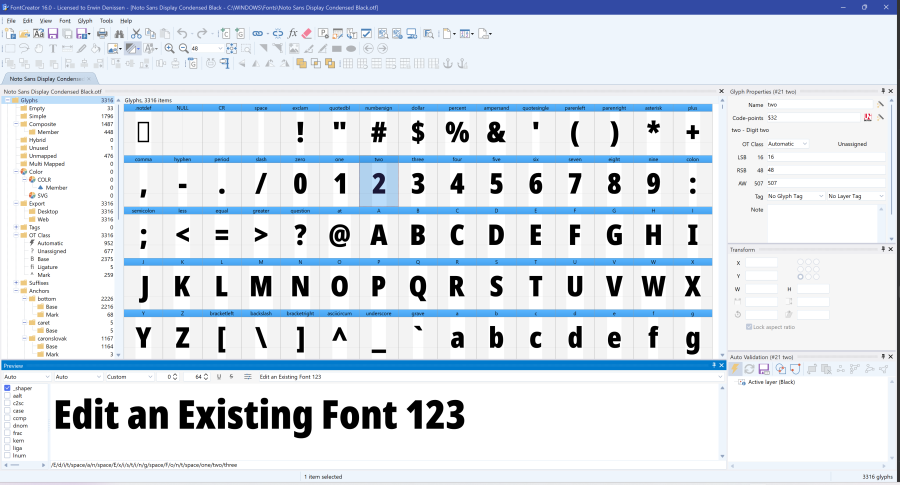The width and height of the screenshot is (900, 485).
Task: Collapse the Composite tree node
Action: point(17,124)
